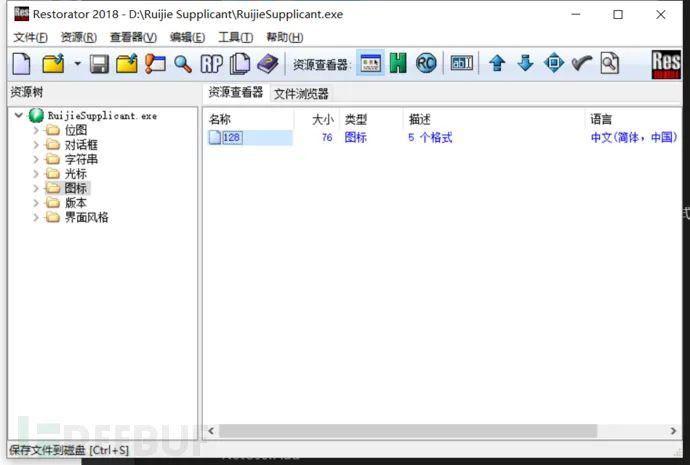Open the 资源(R) menu
Screen dimensions: 690x465
(x=78, y=37)
